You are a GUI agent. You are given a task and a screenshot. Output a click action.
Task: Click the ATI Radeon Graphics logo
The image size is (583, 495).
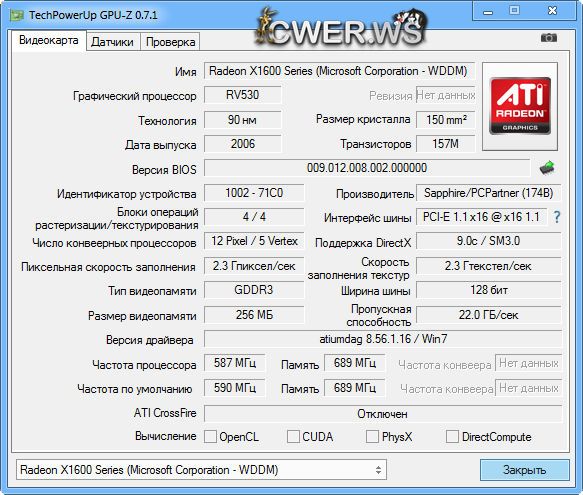pyautogui.click(x=520, y=106)
